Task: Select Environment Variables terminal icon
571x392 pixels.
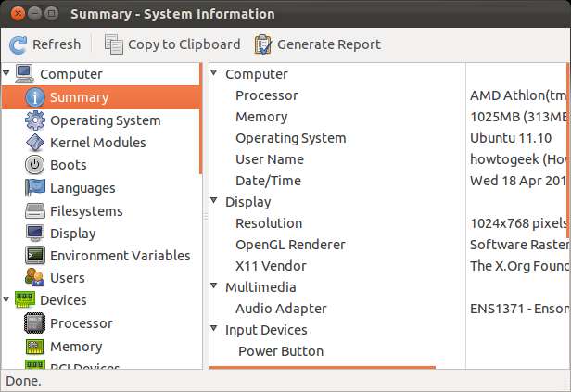Action: click(x=35, y=256)
